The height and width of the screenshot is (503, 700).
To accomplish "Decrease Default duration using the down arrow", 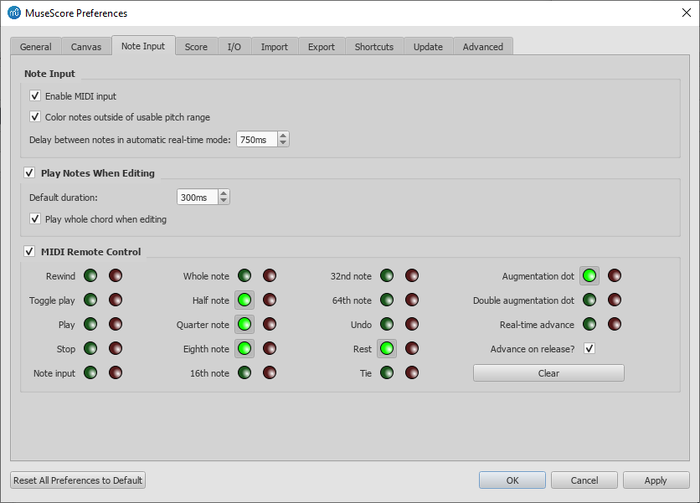I will point(223,202).
